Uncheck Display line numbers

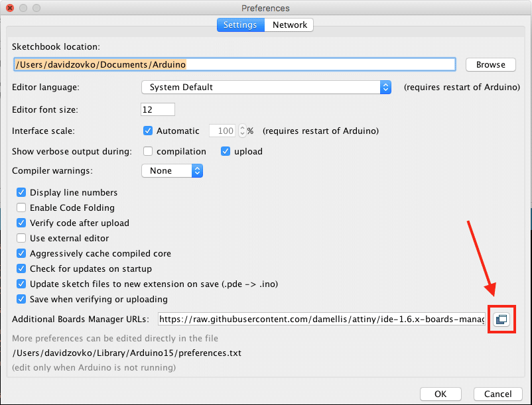pyautogui.click(x=21, y=192)
